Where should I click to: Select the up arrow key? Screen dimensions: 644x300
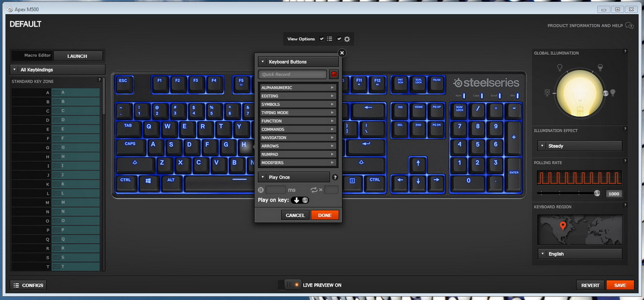[418, 165]
